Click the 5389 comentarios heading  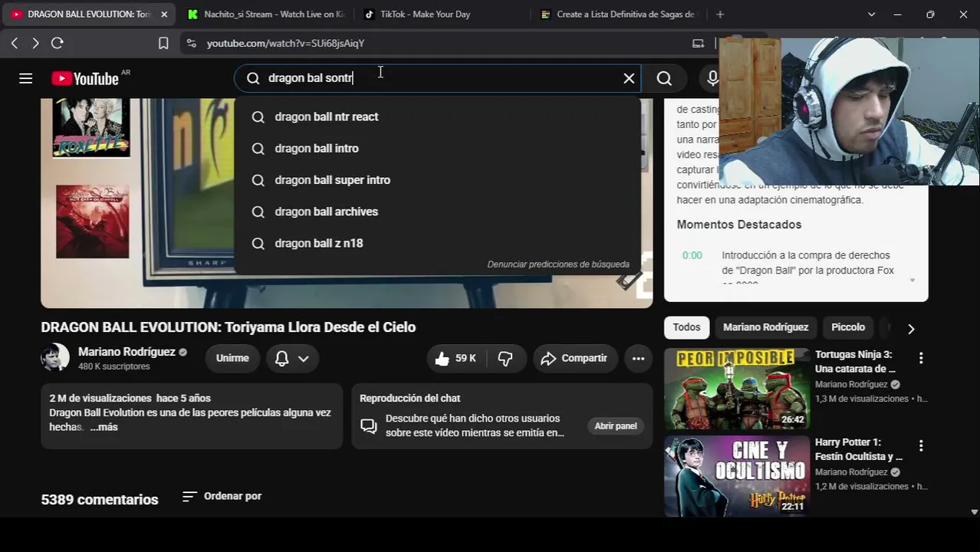[x=100, y=500]
